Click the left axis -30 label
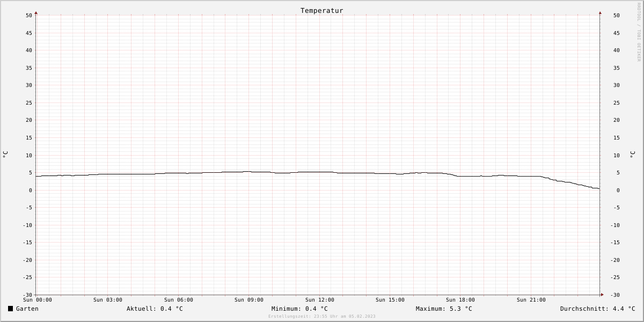 (x=27, y=295)
